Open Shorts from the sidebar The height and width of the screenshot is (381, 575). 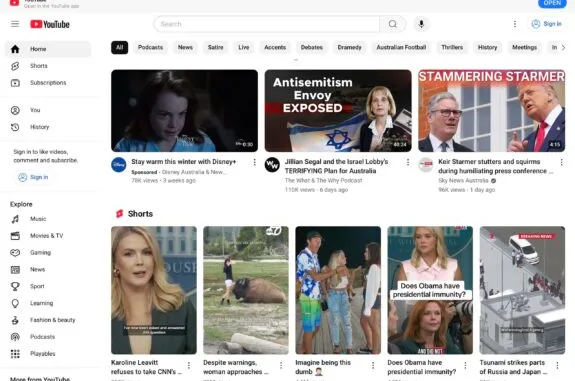pos(48,66)
